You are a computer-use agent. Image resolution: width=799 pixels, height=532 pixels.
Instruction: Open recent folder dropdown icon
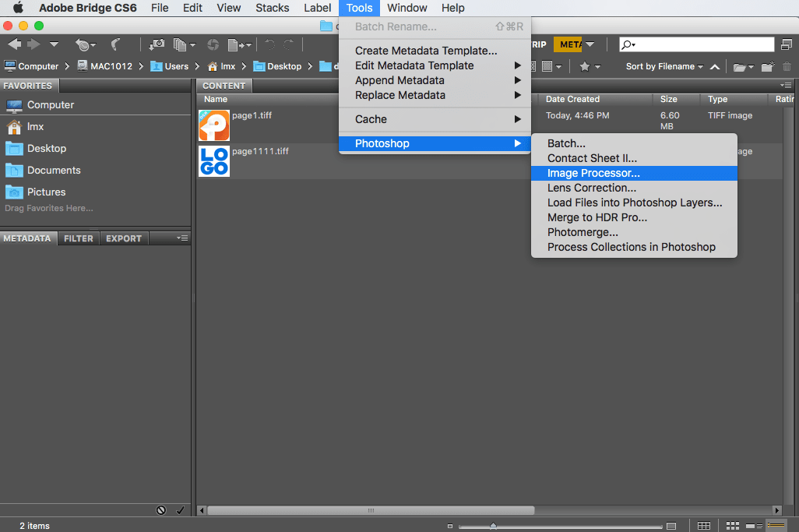(x=743, y=67)
